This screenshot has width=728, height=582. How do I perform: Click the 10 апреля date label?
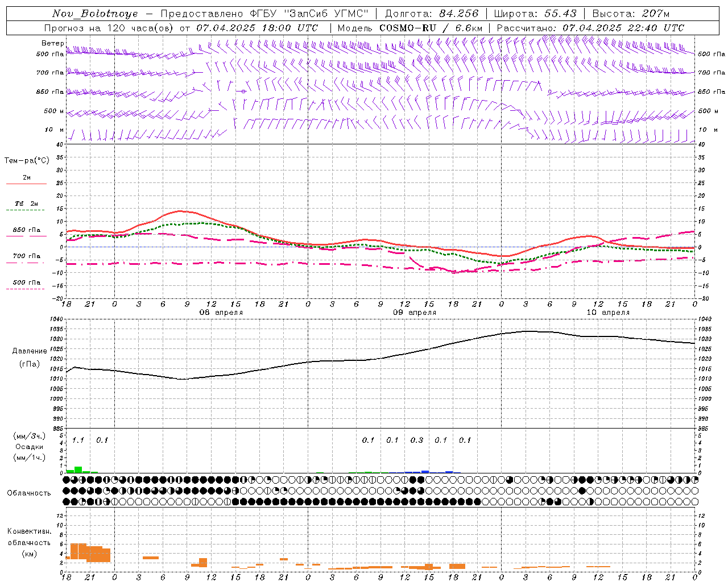(x=608, y=313)
